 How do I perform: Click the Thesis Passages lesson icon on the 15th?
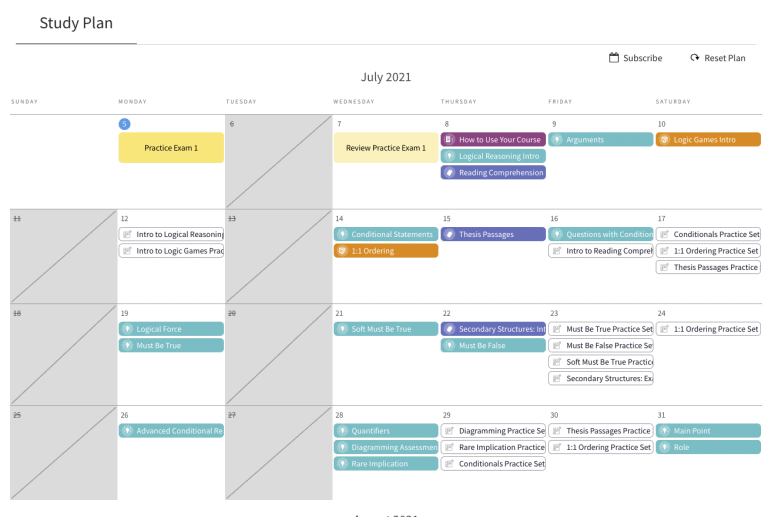(450, 234)
